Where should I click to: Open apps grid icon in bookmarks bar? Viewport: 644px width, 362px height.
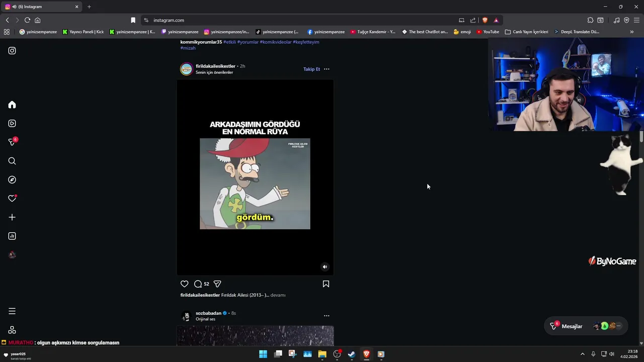7,32
